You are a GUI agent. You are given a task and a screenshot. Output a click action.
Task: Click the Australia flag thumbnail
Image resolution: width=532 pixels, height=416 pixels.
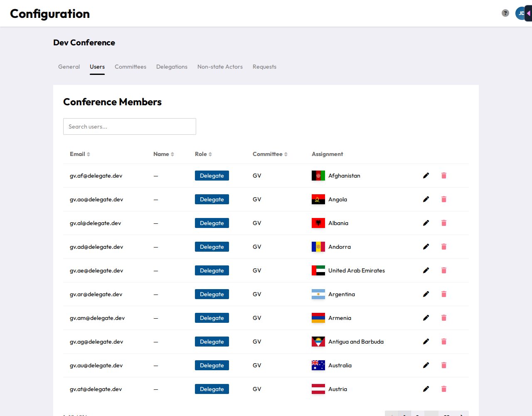pyautogui.click(x=318, y=365)
